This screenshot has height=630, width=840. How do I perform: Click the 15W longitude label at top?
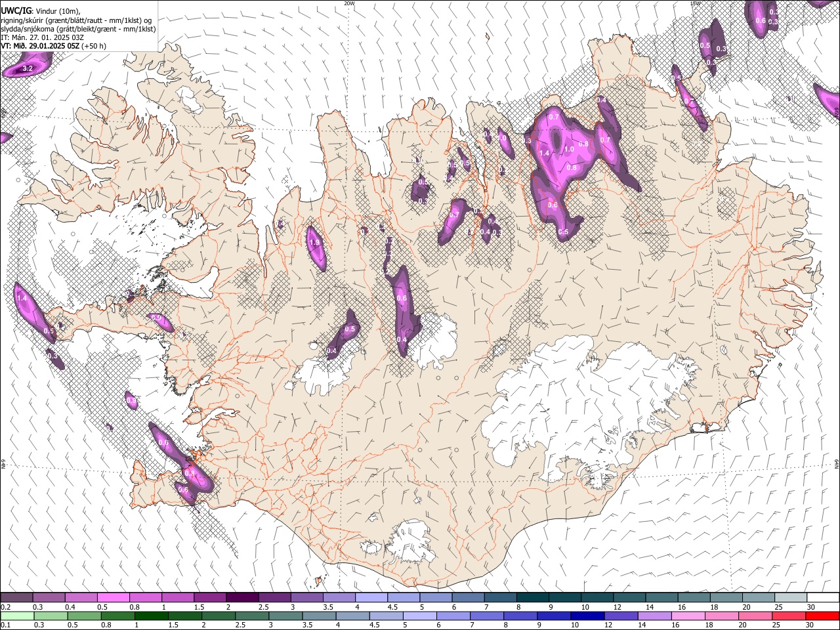coord(695,3)
